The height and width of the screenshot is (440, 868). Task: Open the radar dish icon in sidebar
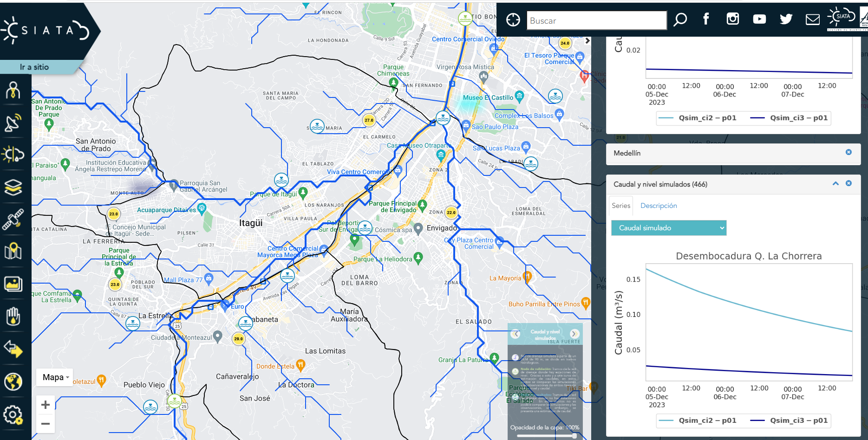pyautogui.click(x=13, y=123)
